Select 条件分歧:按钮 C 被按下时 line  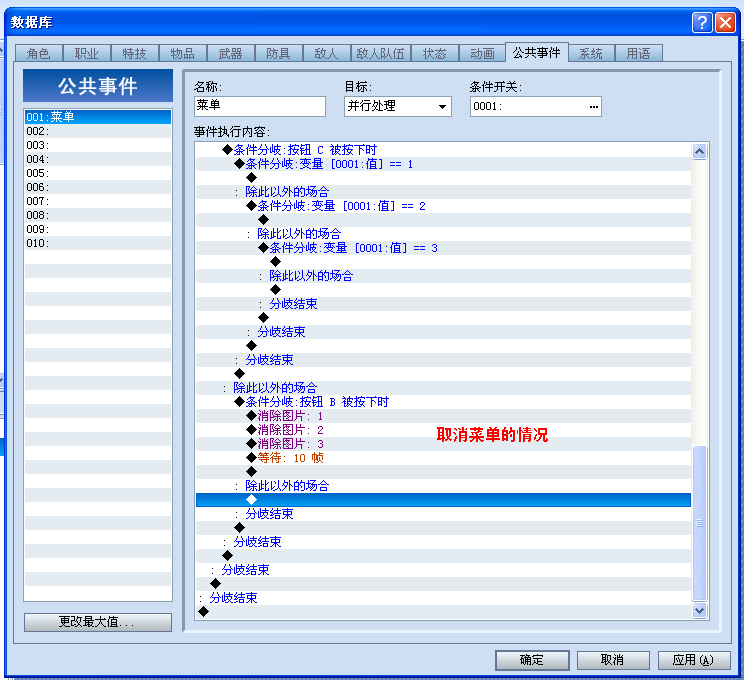443,150
